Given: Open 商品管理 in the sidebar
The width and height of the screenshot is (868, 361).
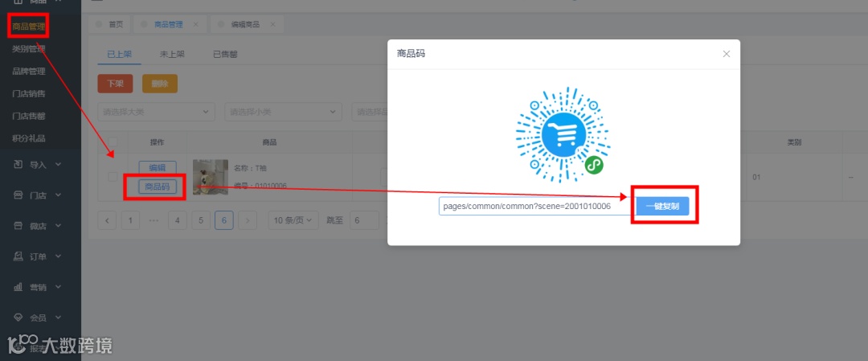Looking at the screenshot, I should [x=28, y=26].
